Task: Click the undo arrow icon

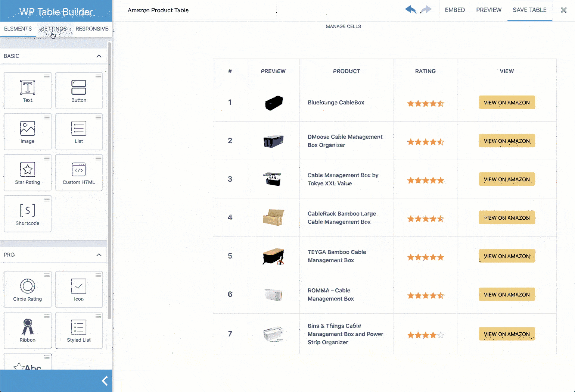Action: coord(411,10)
